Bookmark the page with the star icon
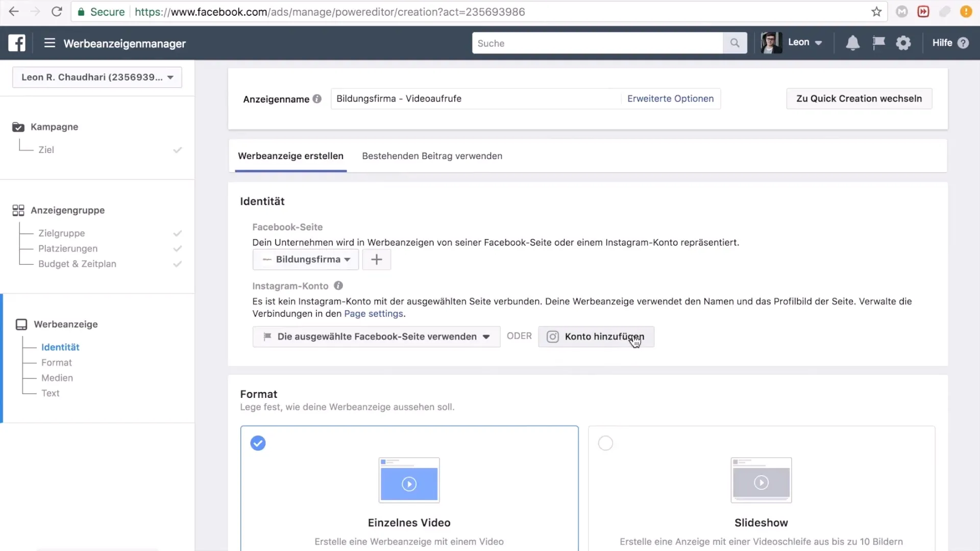This screenshot has height=551, width=980. 876,12
